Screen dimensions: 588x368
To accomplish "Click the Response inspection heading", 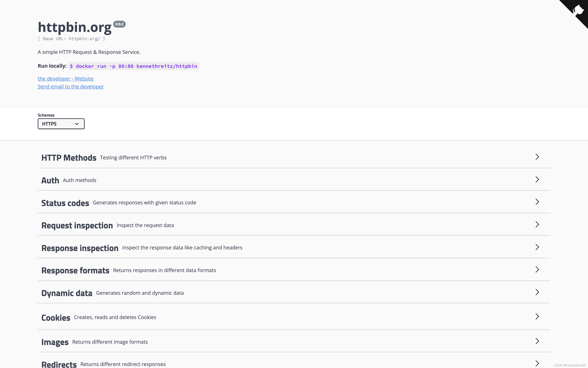I will [80, 248].
